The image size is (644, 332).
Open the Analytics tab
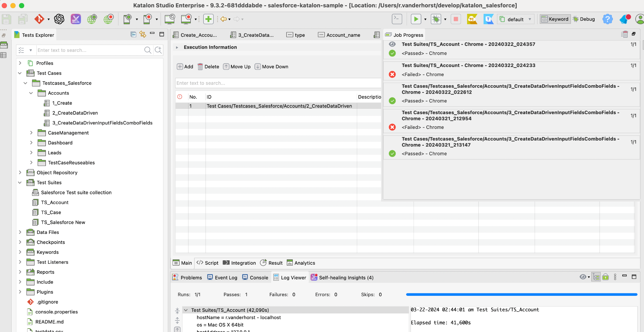pyautogui.click(x=301, y=263)
